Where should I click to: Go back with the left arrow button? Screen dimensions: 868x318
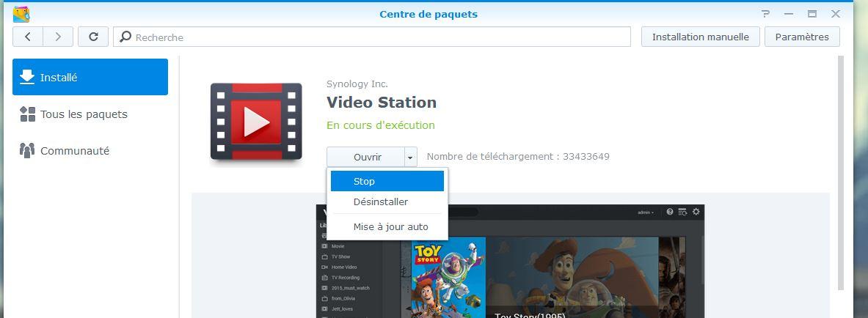[x=28, y=37]
